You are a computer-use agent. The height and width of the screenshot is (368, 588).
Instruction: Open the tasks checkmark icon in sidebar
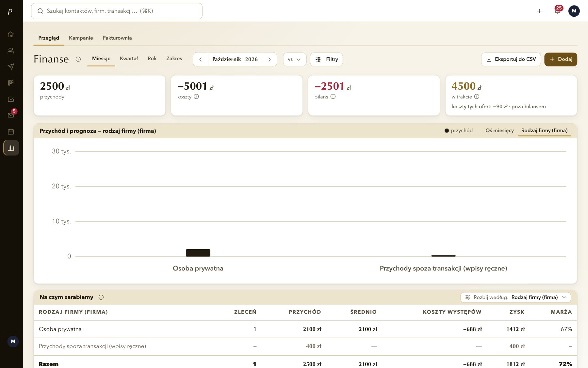point(11,99)
